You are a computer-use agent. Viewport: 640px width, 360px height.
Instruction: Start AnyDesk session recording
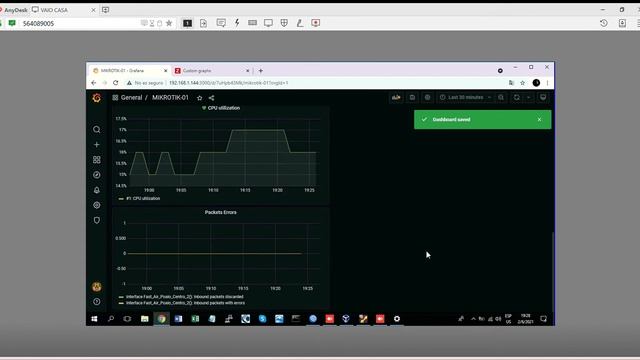click(x=316, y=23)
